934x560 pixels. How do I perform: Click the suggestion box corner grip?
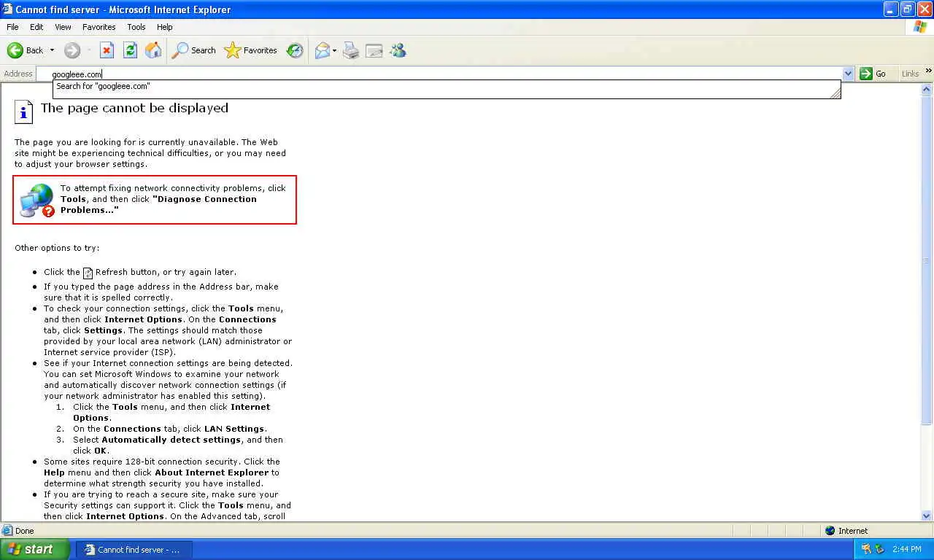tap(835, 93)
